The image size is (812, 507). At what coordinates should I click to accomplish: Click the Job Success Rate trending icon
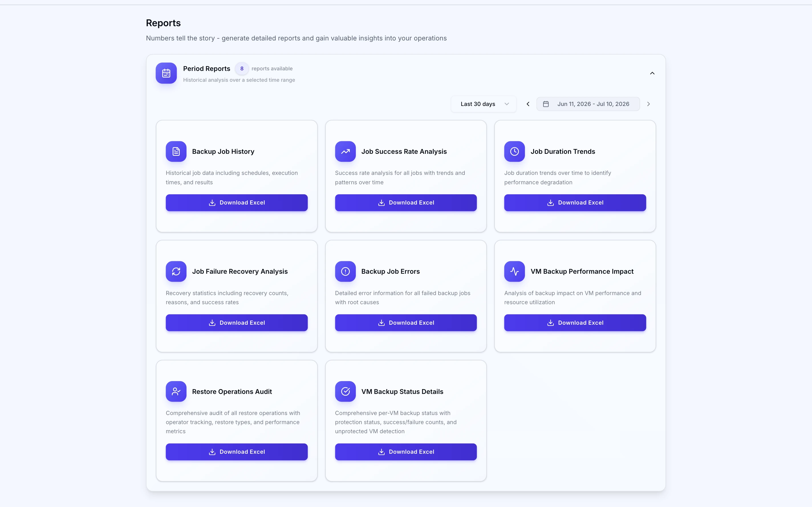345,152
